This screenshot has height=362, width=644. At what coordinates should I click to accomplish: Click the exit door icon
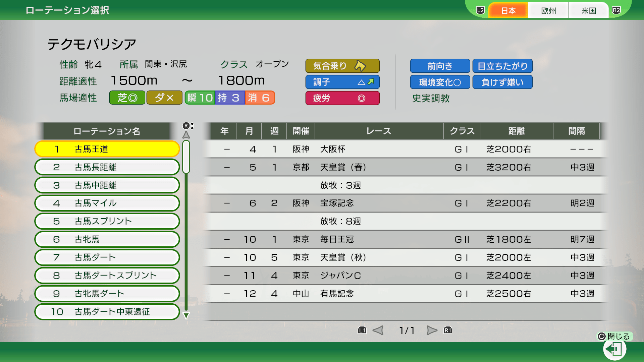click(614, 350)
